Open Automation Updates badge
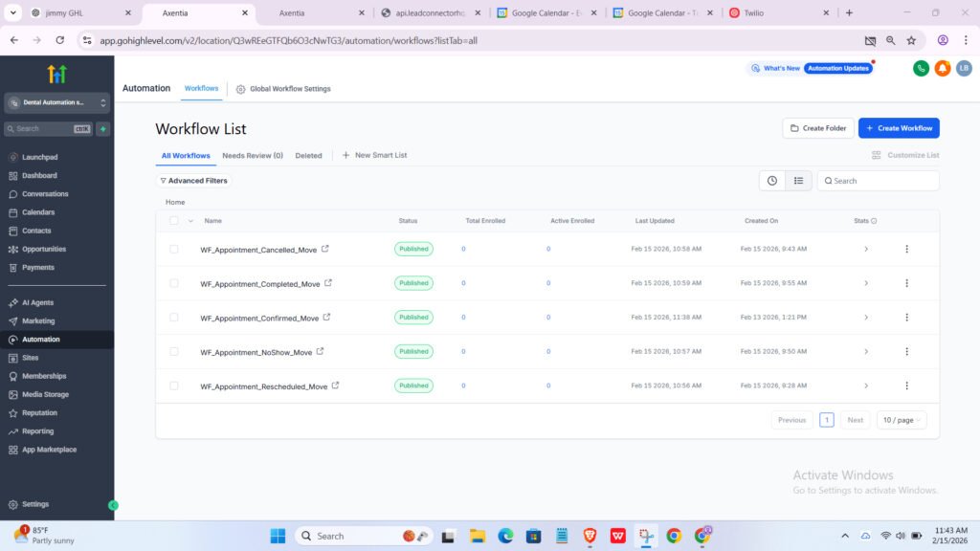 pyautogui.click(x=837, y=68)
